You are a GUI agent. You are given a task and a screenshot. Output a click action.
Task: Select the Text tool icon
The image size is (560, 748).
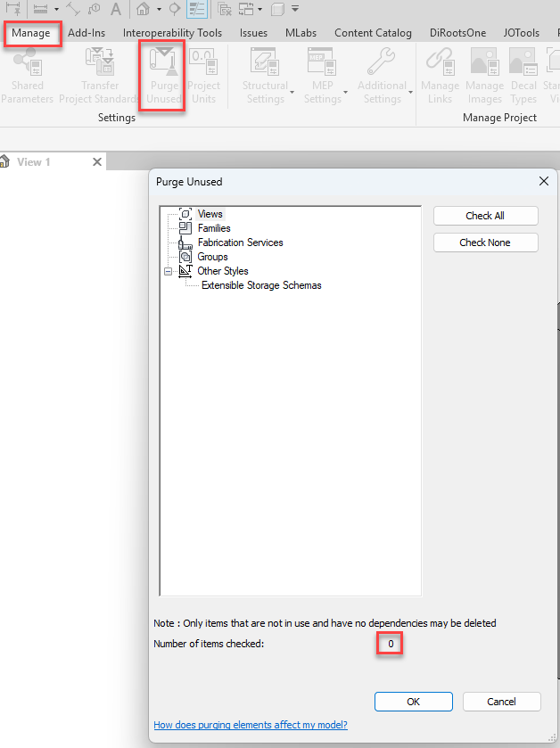pyautogui.click(x=115, y=9)
